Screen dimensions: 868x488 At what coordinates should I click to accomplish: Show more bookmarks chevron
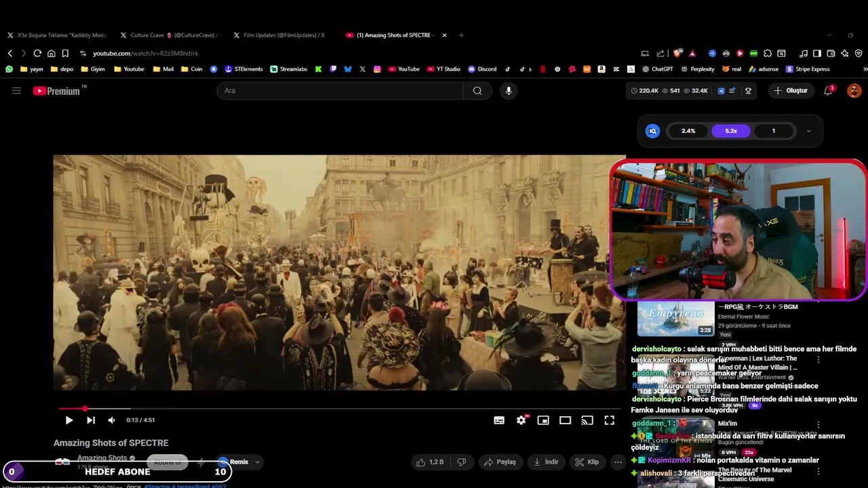(865, 69)
